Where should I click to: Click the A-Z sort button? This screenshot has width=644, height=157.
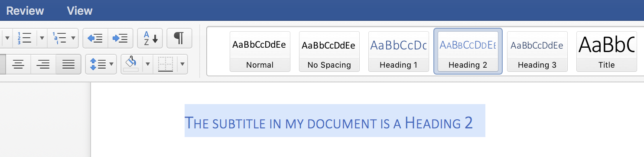(x=150, y=38)
